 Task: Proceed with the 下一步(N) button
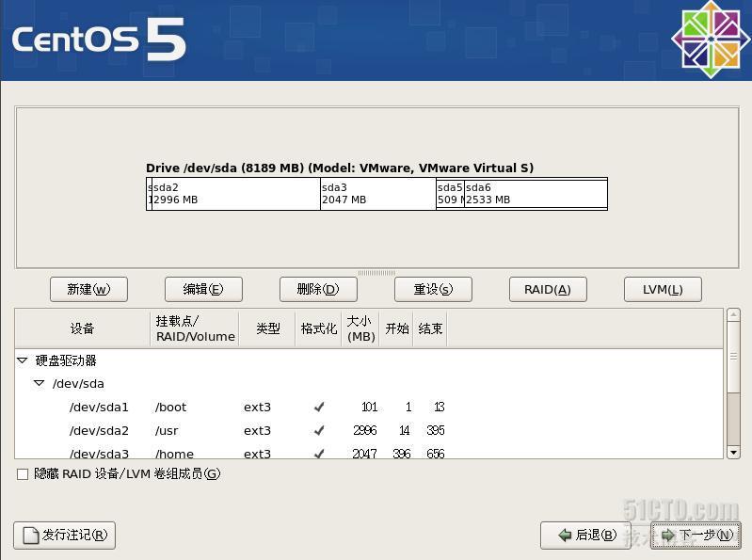(x=696, y=536)
